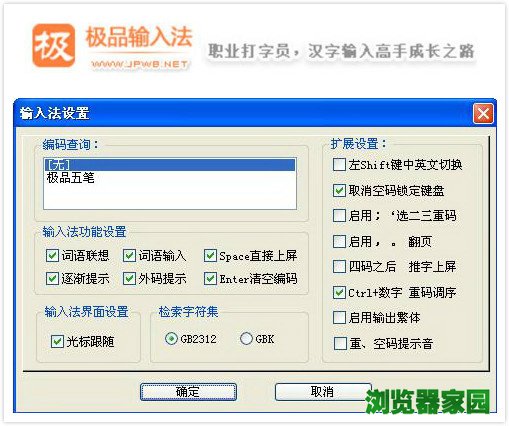Click the 取消 button
This screenshot has width=509, height=426.
tap(322, 392)
